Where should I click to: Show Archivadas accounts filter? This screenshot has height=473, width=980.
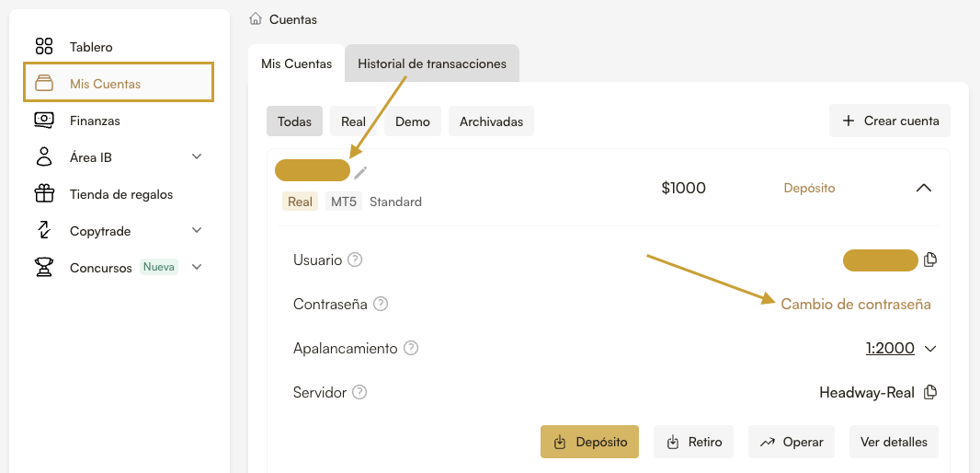coord(491,121)
